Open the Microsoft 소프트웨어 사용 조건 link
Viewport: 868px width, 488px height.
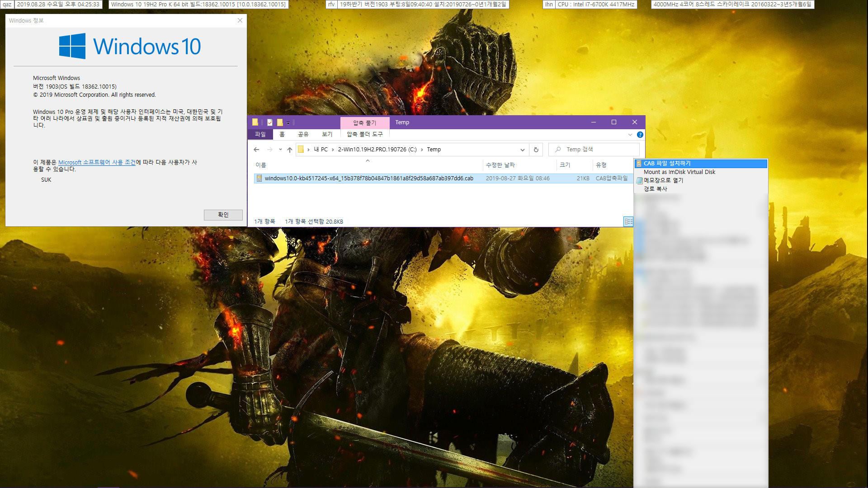(97, 162)
